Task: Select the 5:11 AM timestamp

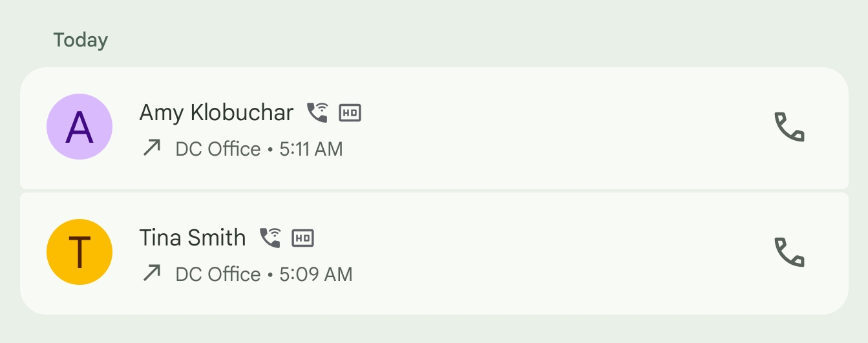Action: [311, 149]
